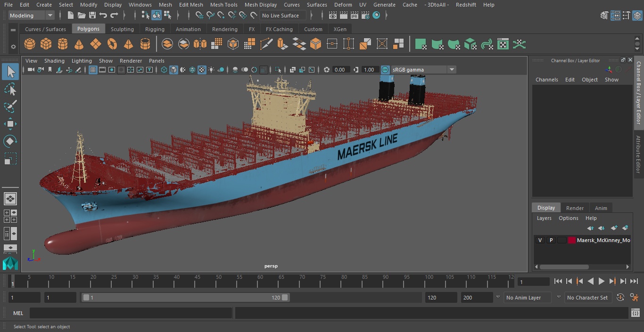The height and width of the screenshot is (332, 644).
Task: Go to the start of playback range
Action: (558, 281)
